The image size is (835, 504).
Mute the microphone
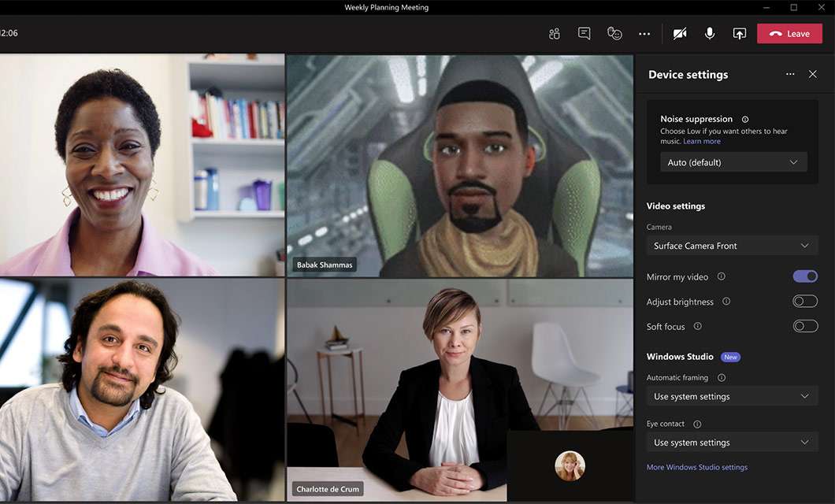710,34
